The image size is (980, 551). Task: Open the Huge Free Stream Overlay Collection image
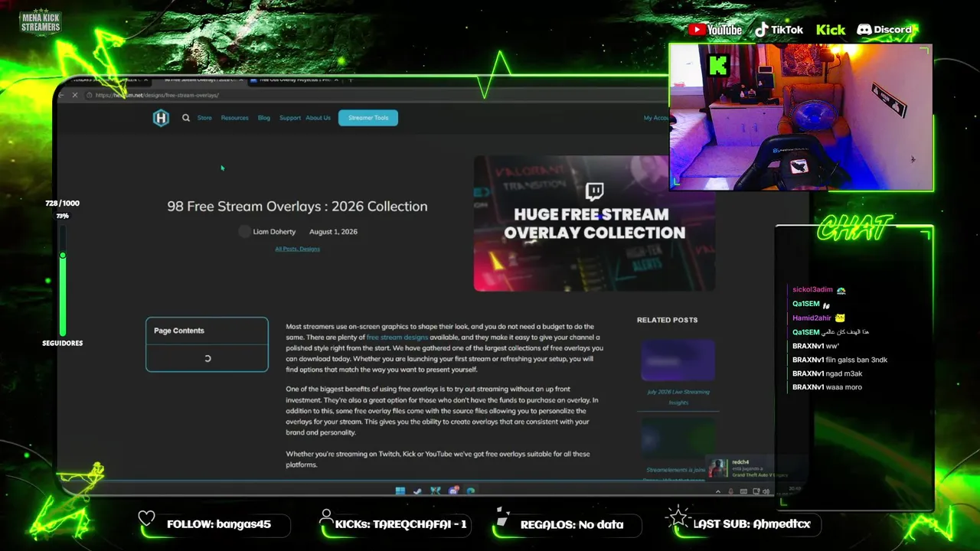594,223
